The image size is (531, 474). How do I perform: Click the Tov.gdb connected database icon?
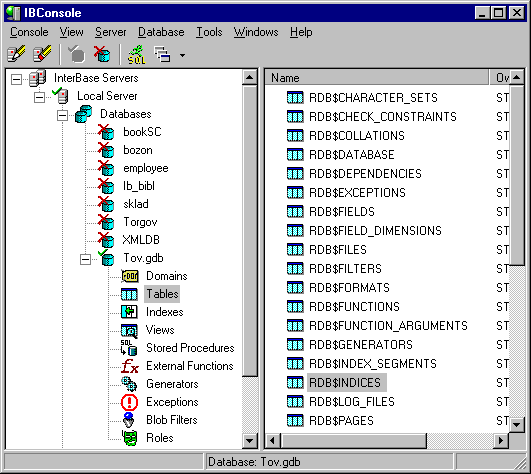[106, 258]
